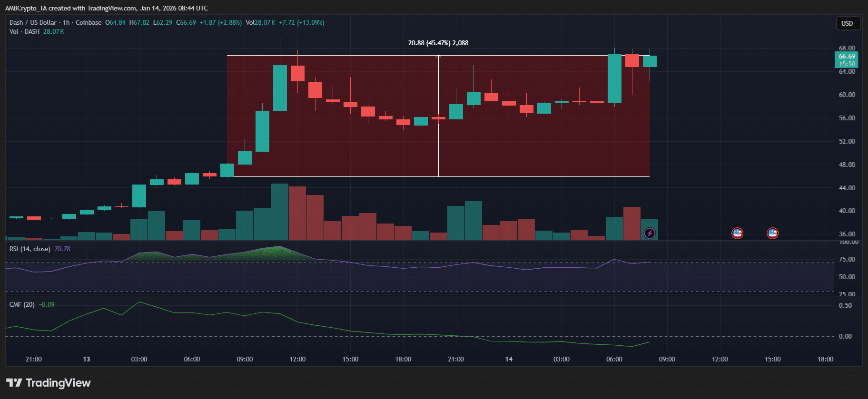868x399 pixels.
Task: Click the vertical white measurement arrow line
Action: tap(438, 119)
